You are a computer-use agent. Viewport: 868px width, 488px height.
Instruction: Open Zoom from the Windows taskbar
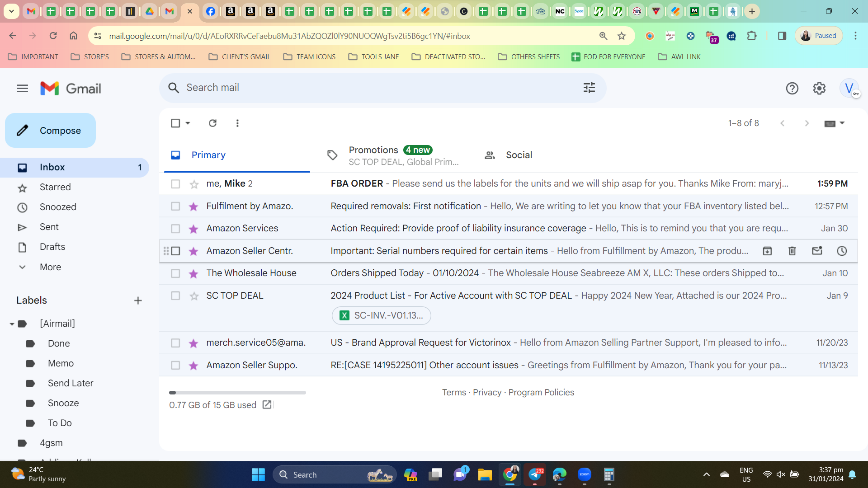pyautogui.click(x=584, y=474)
